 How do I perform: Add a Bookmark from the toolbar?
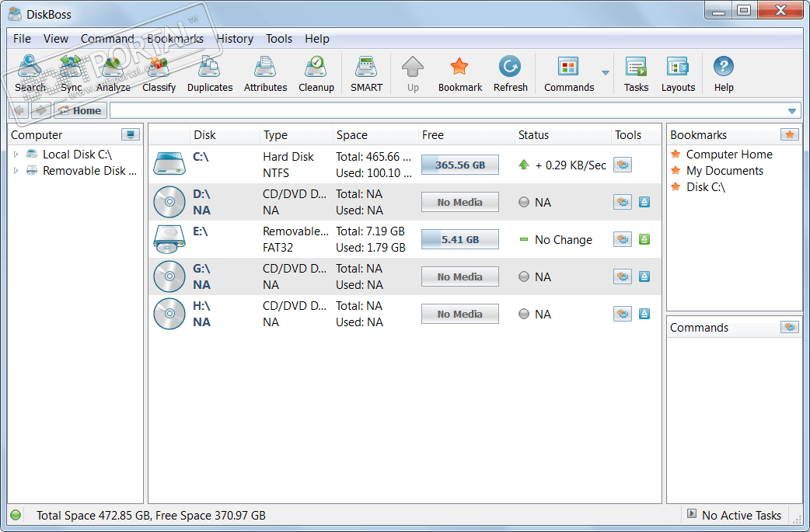[459, 73]
